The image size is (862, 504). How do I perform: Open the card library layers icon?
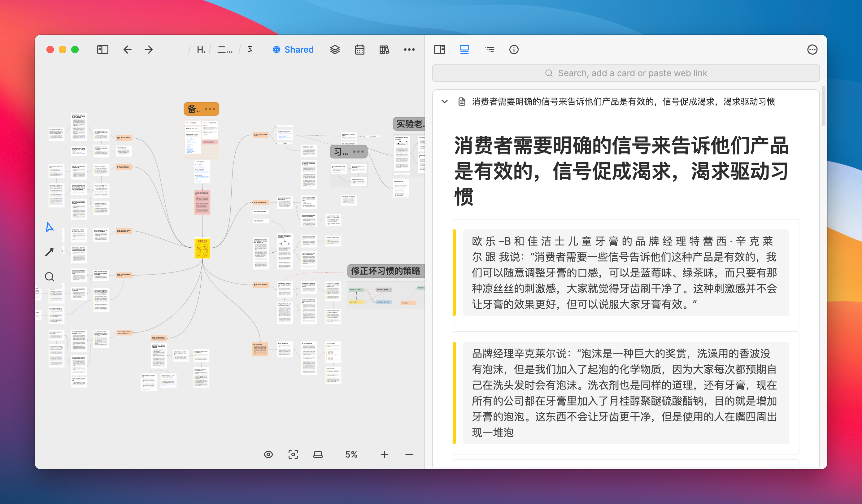tap(334, 50)
